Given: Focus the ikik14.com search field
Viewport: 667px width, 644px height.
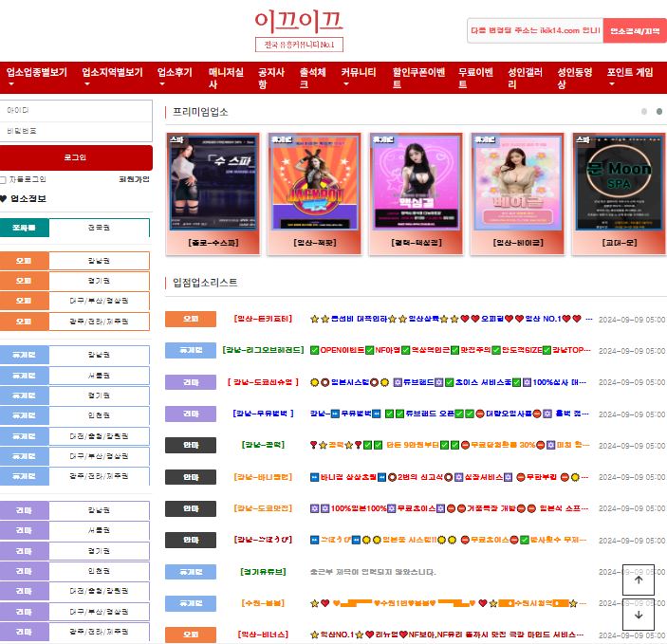Looking at the screenshot, I should coord(535,30).
